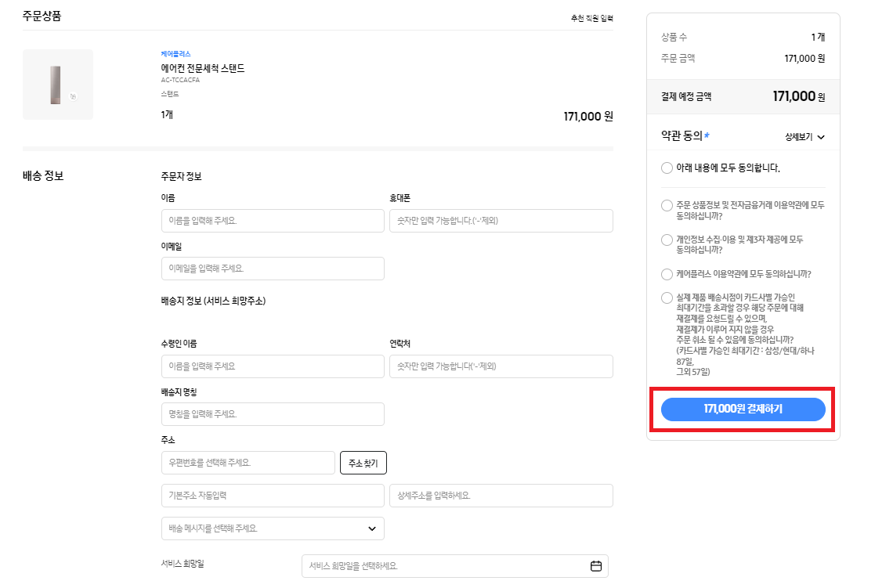Open the 배송 메시지 selection dropdown
The height and width of the screenshot is (588, 893).
point(272,528)
